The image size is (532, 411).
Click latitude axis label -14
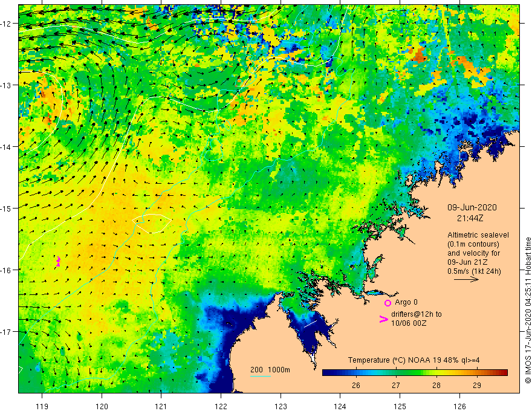point(6,147)
